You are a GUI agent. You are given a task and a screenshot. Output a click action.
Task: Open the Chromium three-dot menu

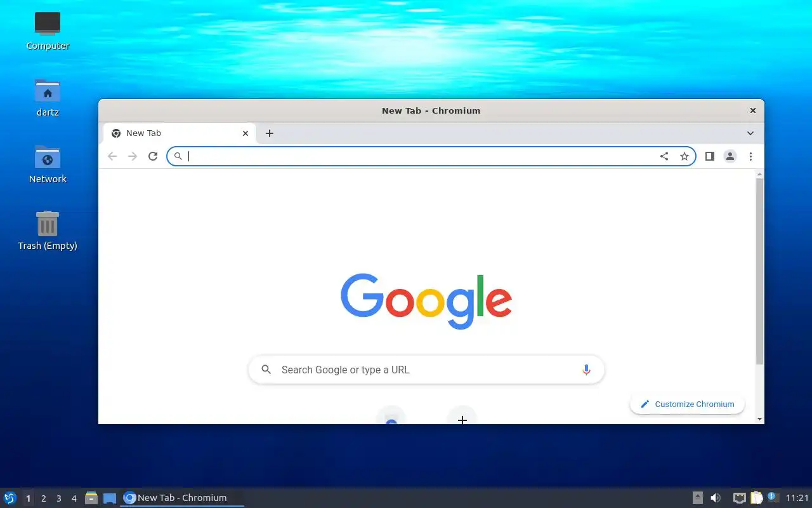[750, 156]
